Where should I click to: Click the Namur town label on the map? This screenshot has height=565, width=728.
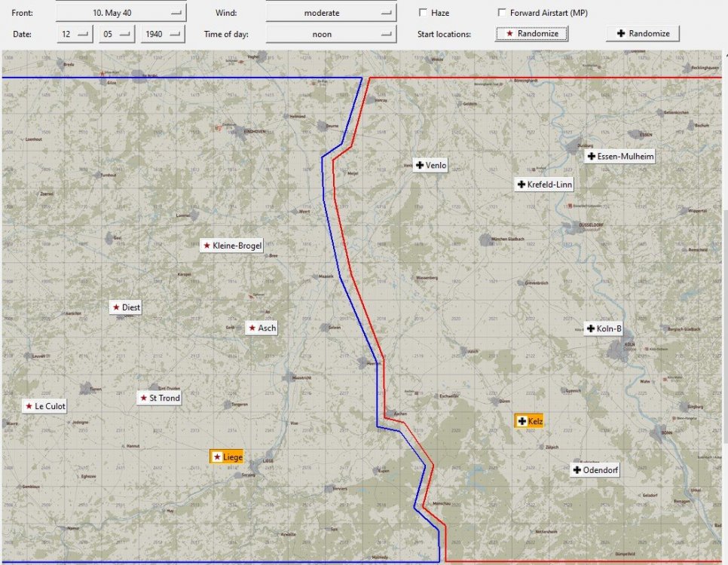pos(73,528)
